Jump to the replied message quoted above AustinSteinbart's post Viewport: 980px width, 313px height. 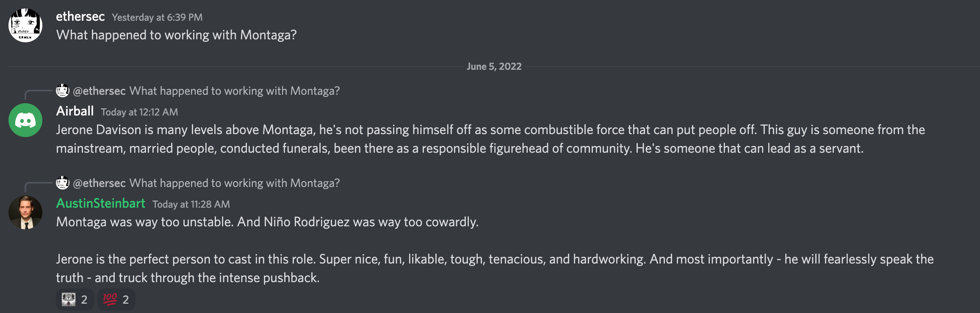tap(234, 183)
